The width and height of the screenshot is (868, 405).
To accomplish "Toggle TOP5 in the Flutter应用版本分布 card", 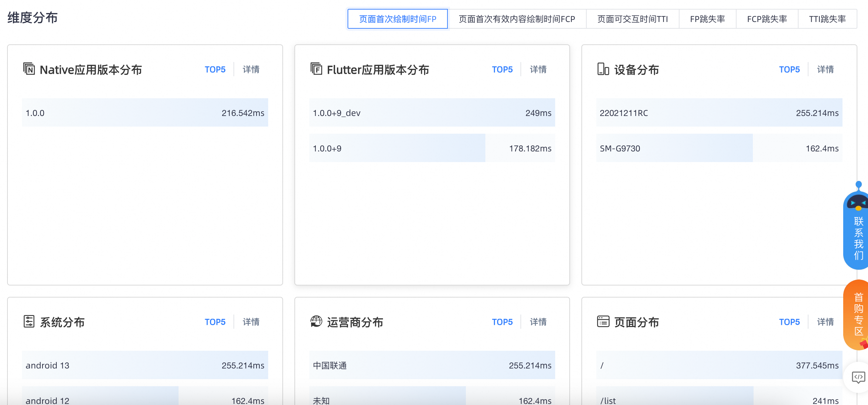I will pyautogui.click(x=502, y=69).
